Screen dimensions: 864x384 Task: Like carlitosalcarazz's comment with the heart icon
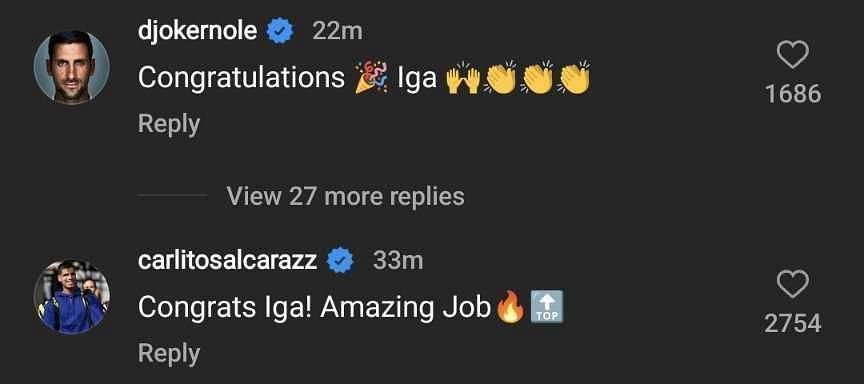[x=792, y=284]
